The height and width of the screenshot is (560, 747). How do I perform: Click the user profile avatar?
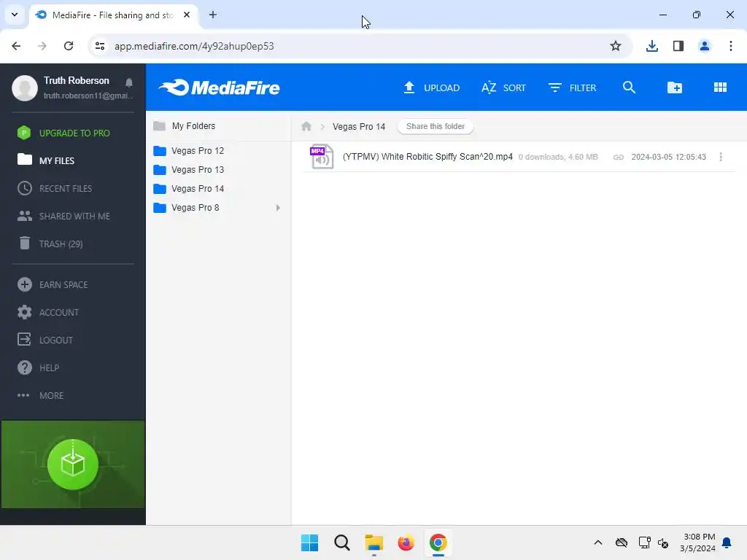point(24,87)
